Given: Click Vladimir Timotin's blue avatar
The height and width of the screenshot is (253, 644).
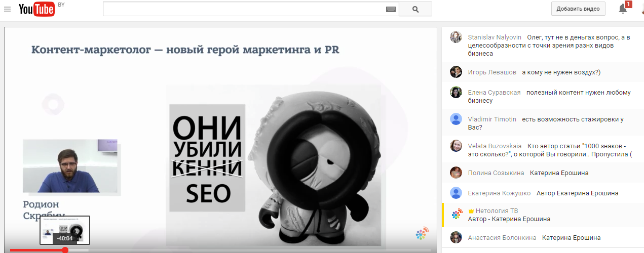Looking at the screenshot, I should [x=456, y=119].
